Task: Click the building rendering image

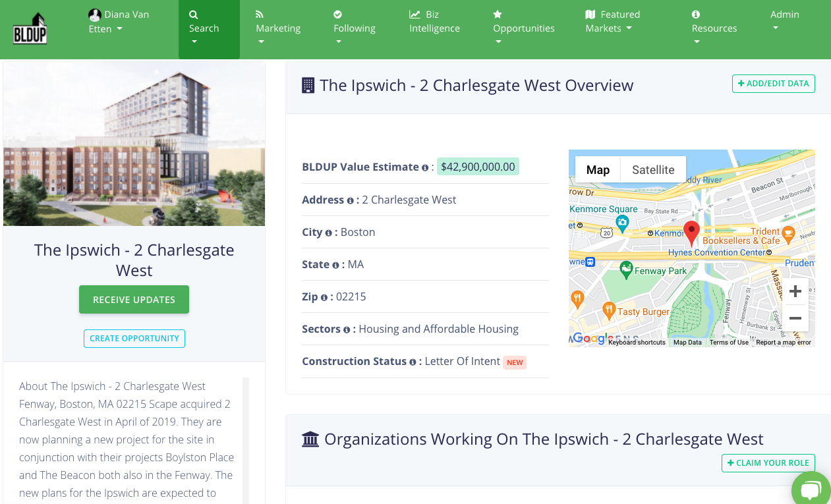Action: coord(134,144)
